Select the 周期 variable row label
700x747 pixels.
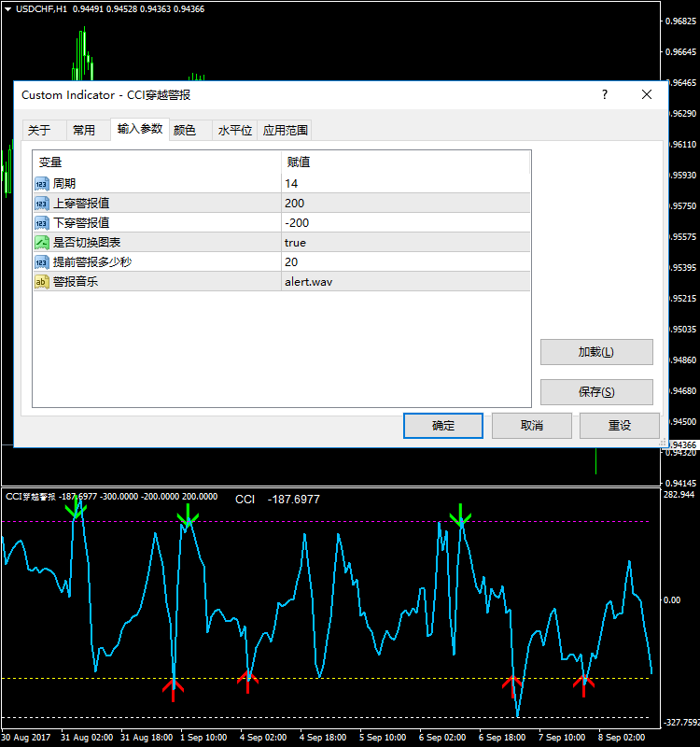click(64, 184)
